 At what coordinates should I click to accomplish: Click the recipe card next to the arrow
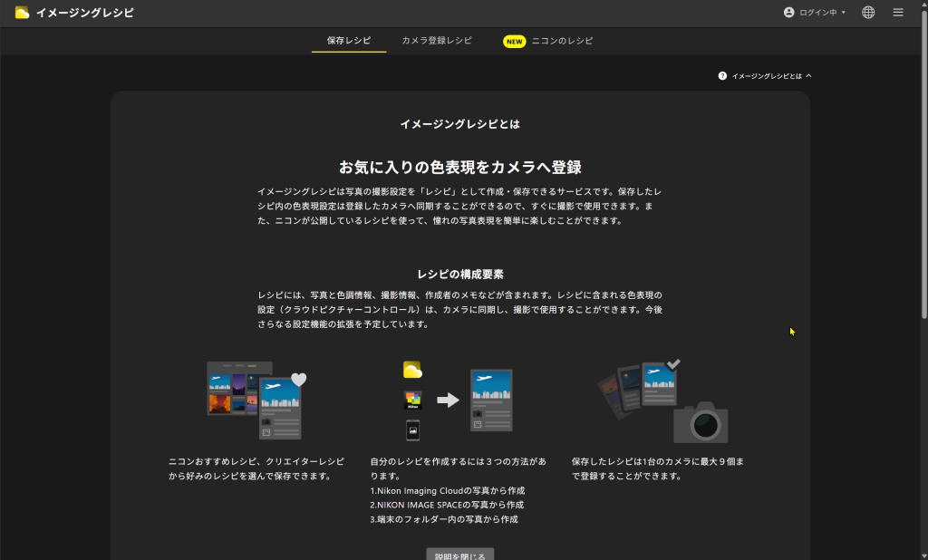(x=491, y=401)
